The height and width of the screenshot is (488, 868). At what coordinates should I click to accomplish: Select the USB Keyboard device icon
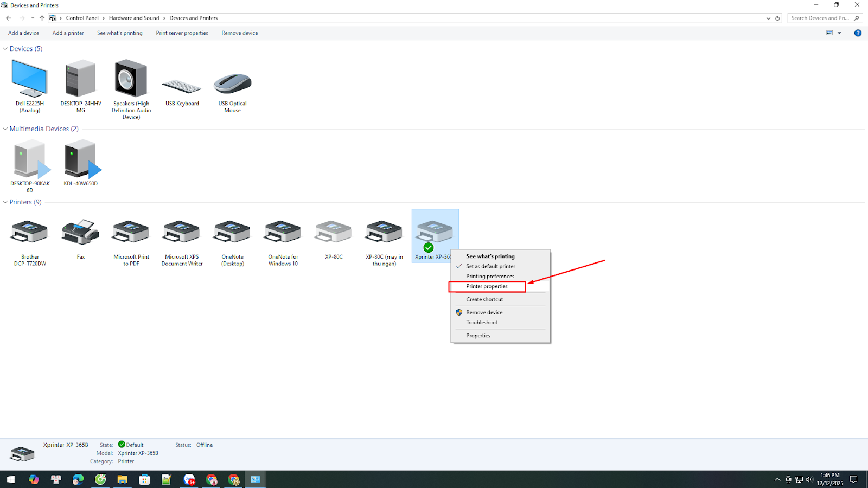182,86
